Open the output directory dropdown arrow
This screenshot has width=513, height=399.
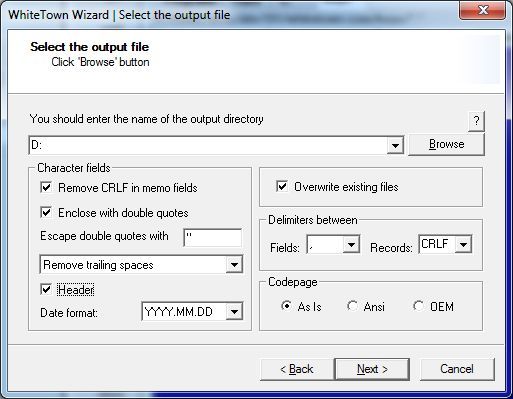395,145
